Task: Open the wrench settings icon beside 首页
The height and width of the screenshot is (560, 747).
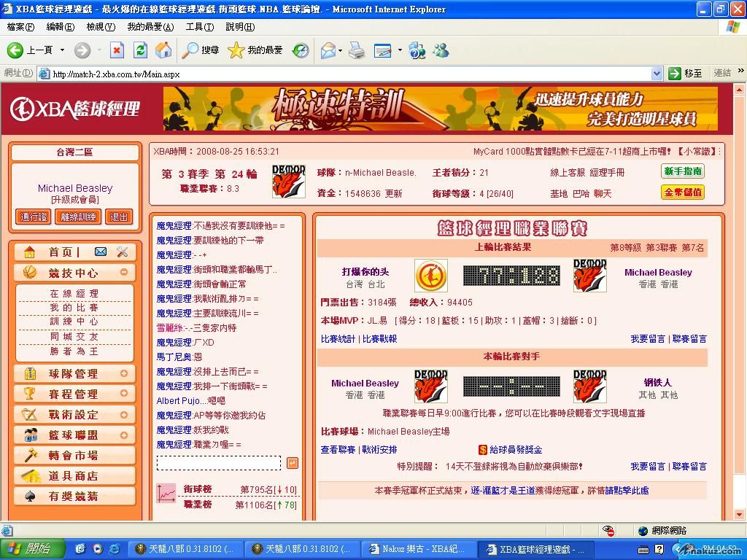Action: 122,252
